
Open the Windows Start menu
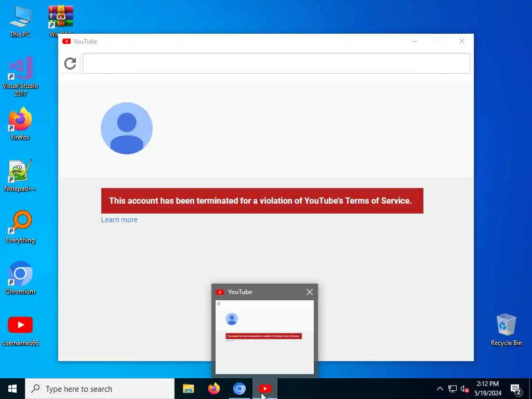12,389
